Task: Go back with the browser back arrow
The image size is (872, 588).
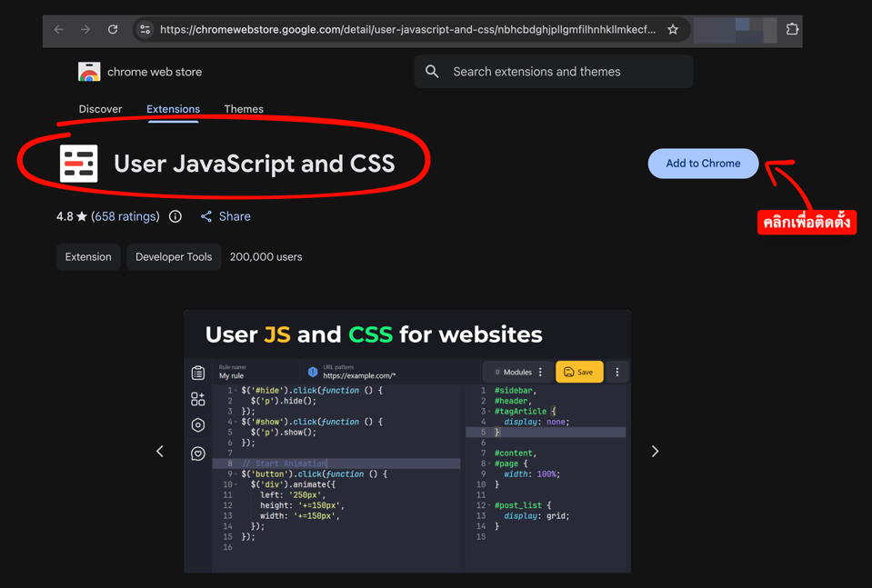Action: point(58,29)
